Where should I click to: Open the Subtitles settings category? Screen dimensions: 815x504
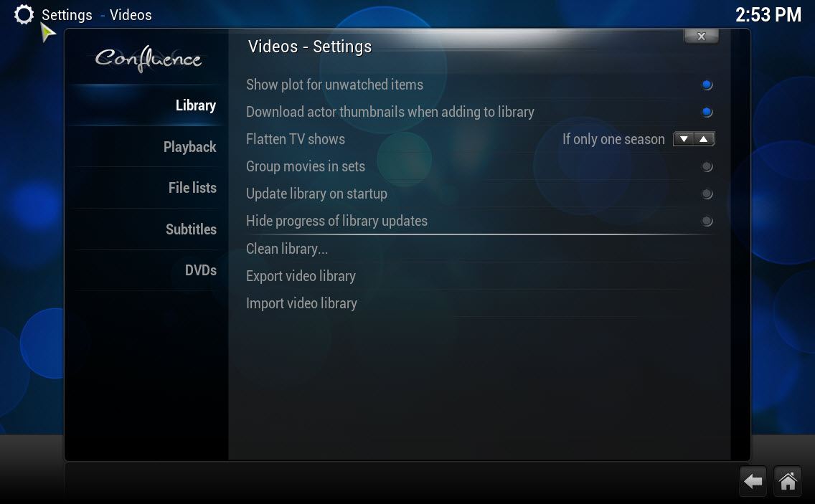tap(191, 229)
